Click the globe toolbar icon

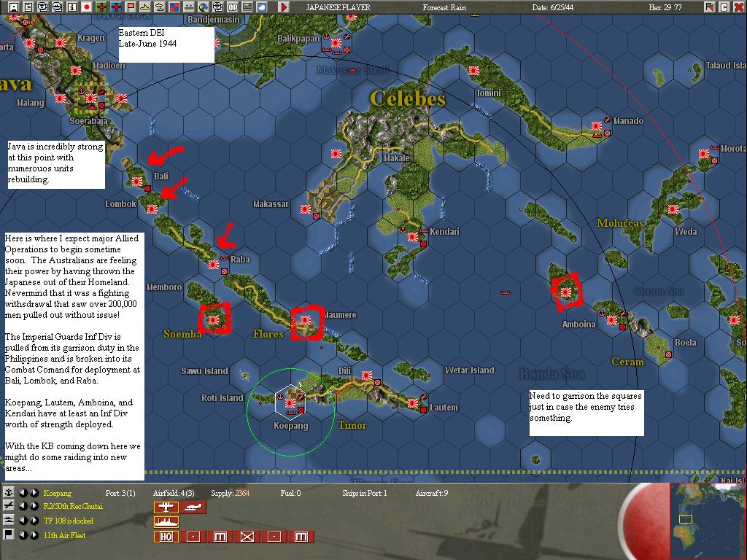click(x=204, y=7)
